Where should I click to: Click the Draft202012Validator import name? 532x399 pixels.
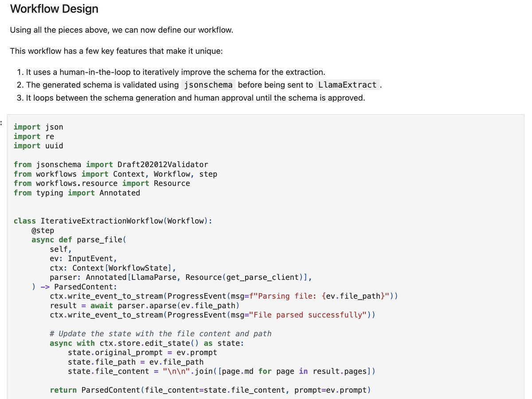[x=163, y=165]
